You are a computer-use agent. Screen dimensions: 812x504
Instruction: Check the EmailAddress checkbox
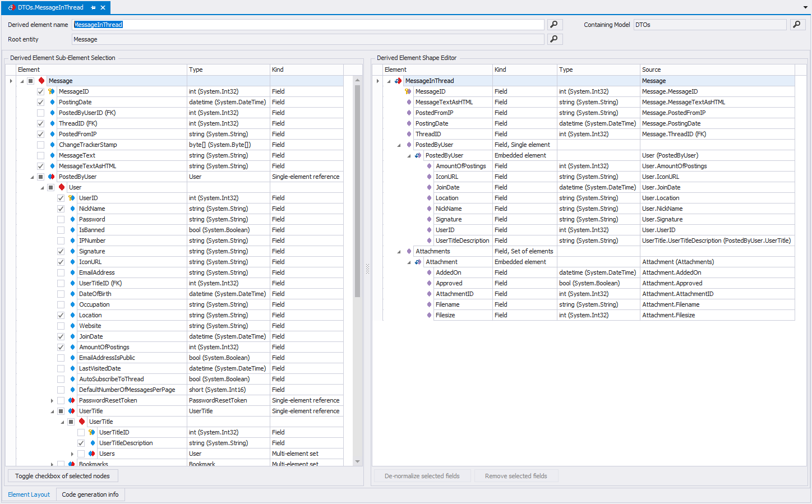61,272
